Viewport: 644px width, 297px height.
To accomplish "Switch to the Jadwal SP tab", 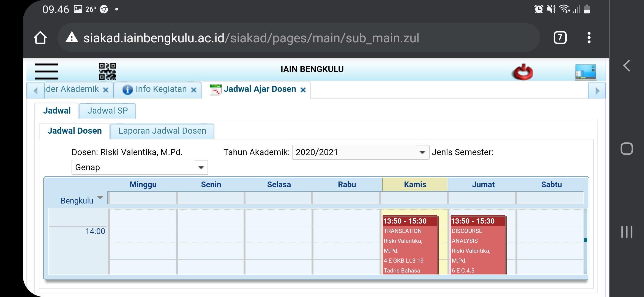I will point(107,111).
